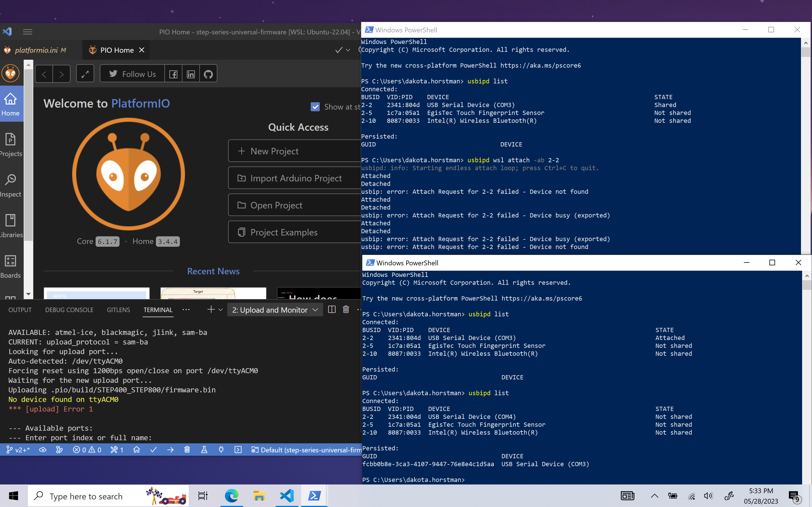Image resolution: width=812 pixels, height=507 pixels.
Task: Kill the terminal via panel trash icon
Action: (346, 310)
